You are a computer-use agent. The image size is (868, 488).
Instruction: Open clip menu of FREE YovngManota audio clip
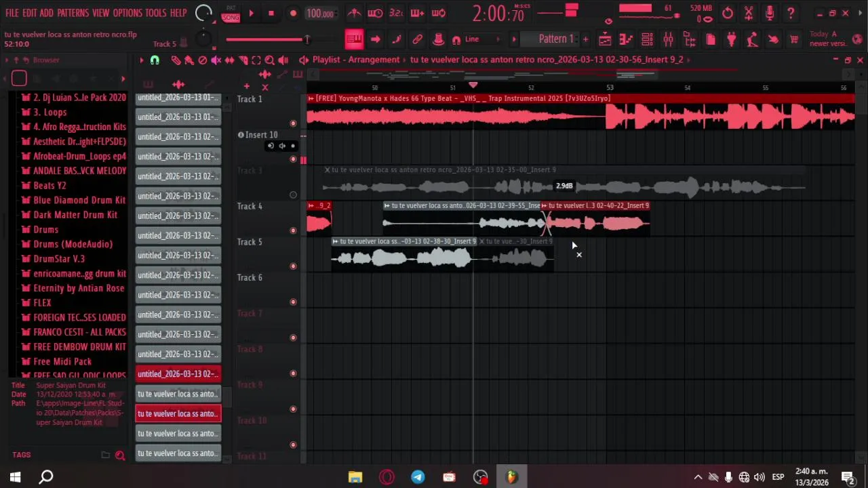(311, 98)
